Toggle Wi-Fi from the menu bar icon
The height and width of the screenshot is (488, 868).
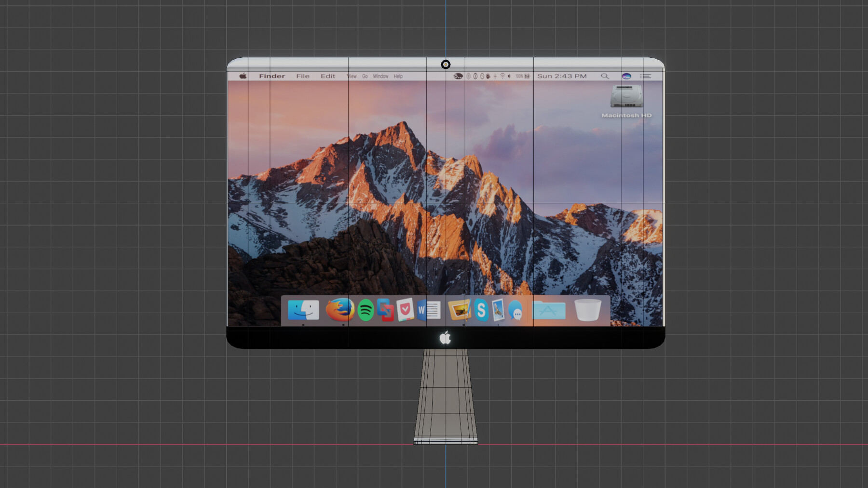click(x=502, y=76)
